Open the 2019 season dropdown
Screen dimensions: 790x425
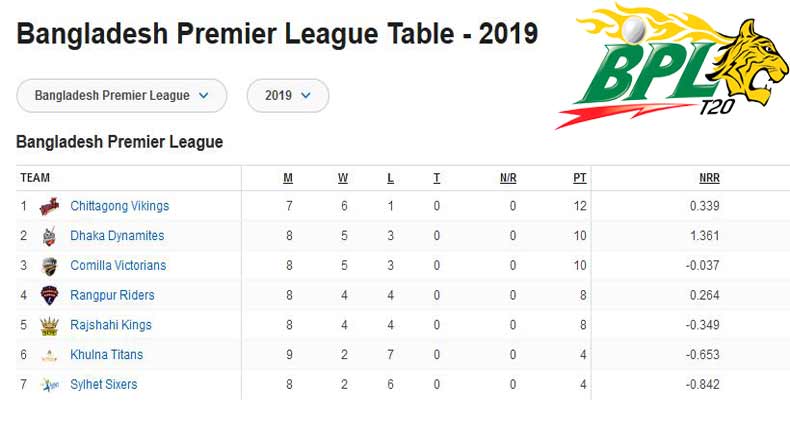(288, 96)
